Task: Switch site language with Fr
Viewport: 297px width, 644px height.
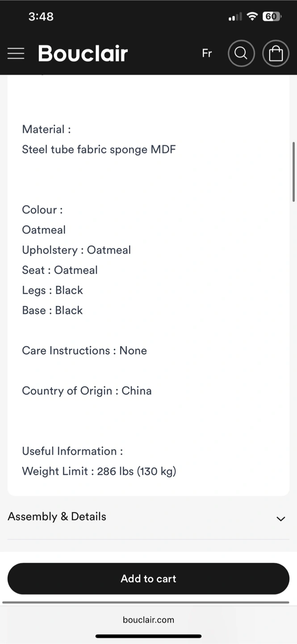Action: click(207, 53)
